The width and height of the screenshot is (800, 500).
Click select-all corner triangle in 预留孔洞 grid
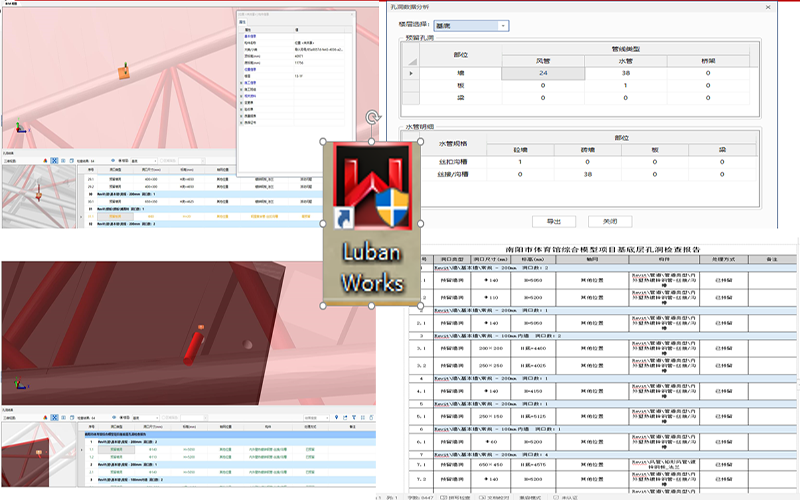[411, 61]
